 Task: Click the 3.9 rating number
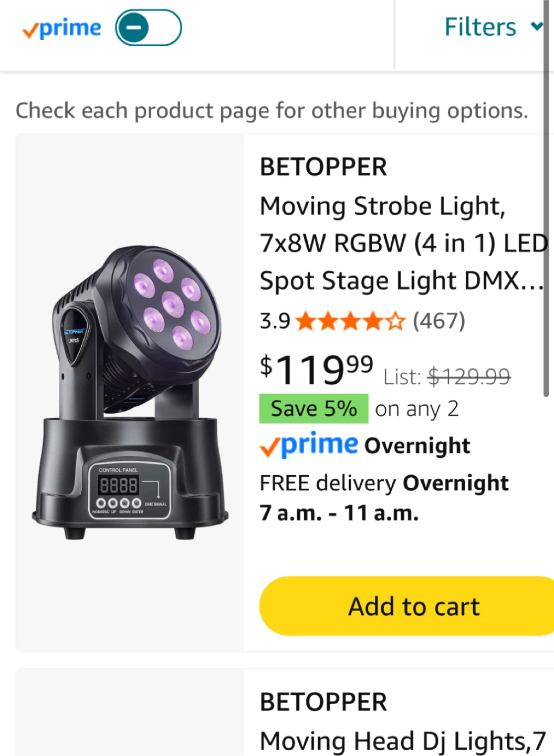click(x=275, y=321)
